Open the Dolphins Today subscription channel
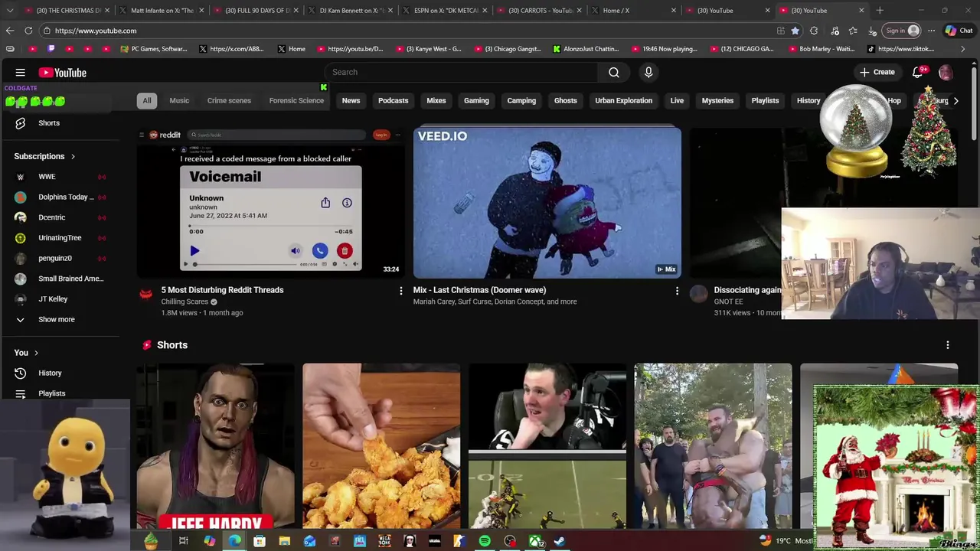Image resolution: width=980 pixels, height=551 pixels. pyautogui.click(x=60, y=197)
